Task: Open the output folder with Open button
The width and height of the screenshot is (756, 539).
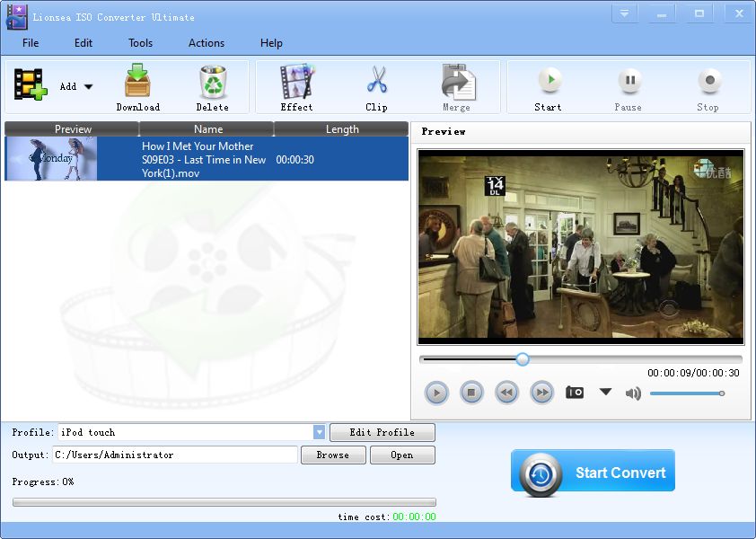Action: coord(402,455)
